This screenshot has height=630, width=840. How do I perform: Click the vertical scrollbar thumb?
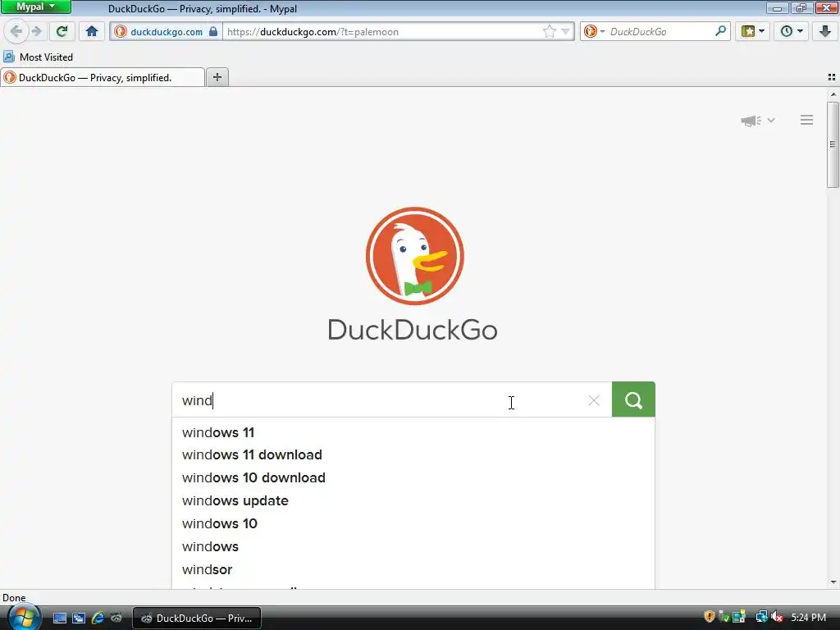833,144
